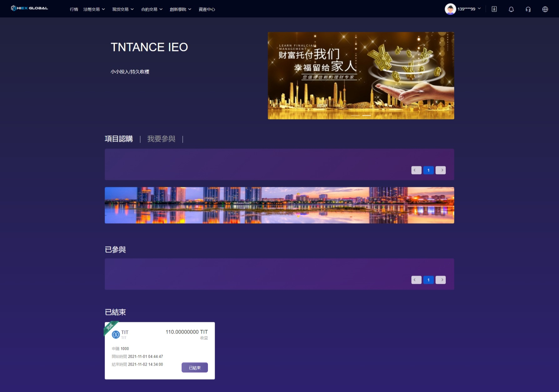
Task: Click the HIEX GLOBAL logo
Action: (29, 8)
